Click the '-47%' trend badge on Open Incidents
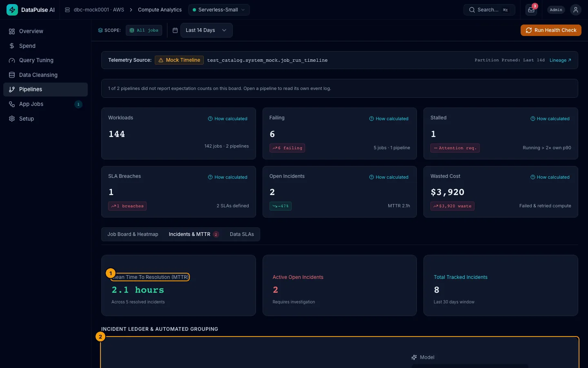Image resolution: width=588 pixels, height=368 pixels. (281, 206)
